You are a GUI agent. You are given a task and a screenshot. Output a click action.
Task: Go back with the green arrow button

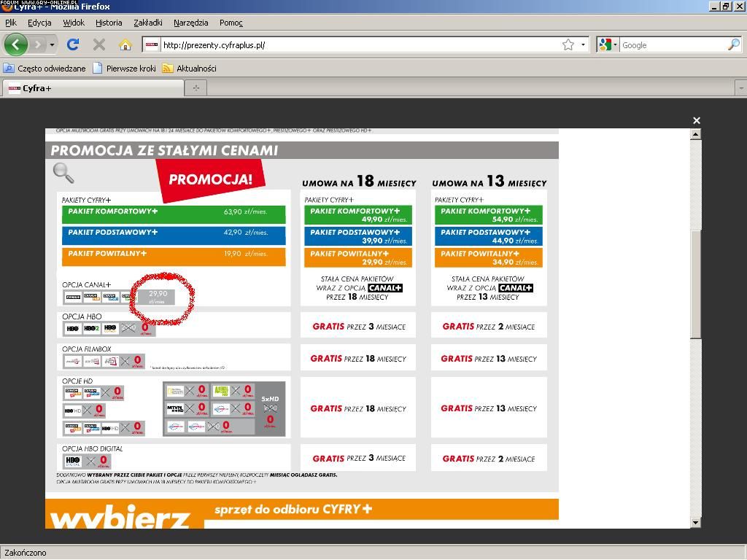coord(16,44)
